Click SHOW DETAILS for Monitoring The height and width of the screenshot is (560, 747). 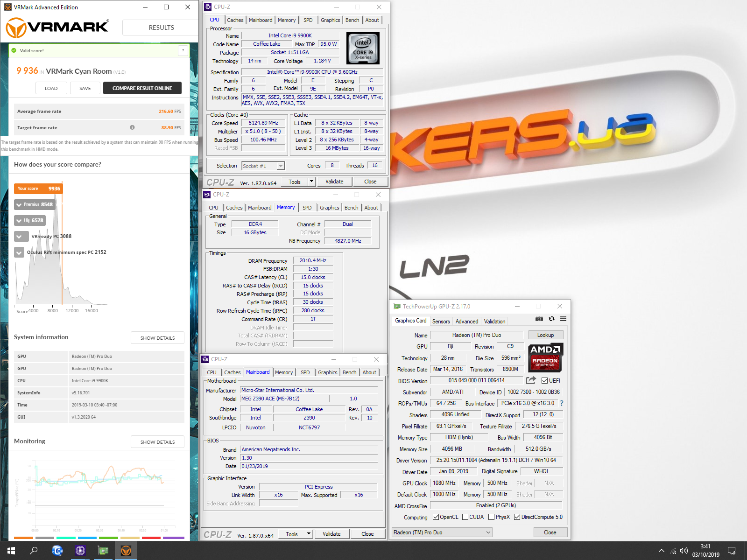pos(158,442)
